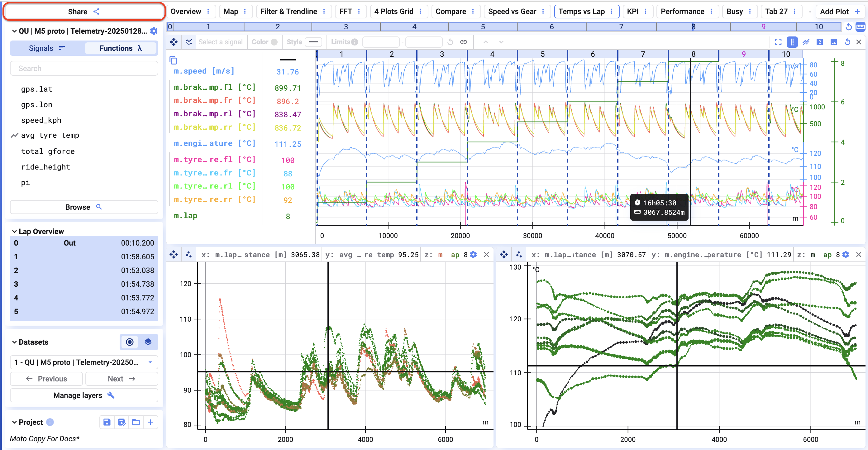Switch to the Speed vs Gear tab

click(512, 12)
